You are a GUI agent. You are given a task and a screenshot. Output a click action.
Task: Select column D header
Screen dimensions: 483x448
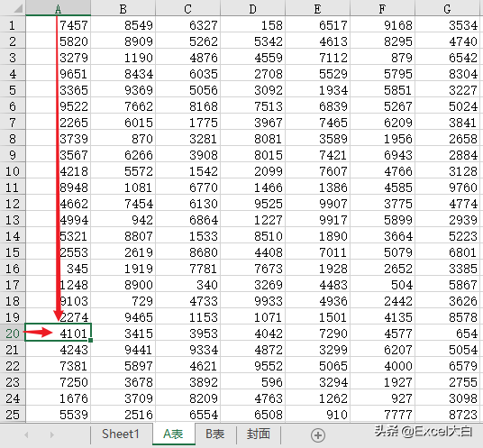pyautogui.click(x=253, y=8)
